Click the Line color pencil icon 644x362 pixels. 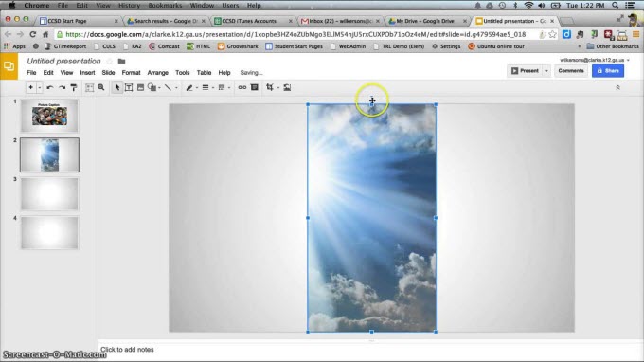pos(189,87)
